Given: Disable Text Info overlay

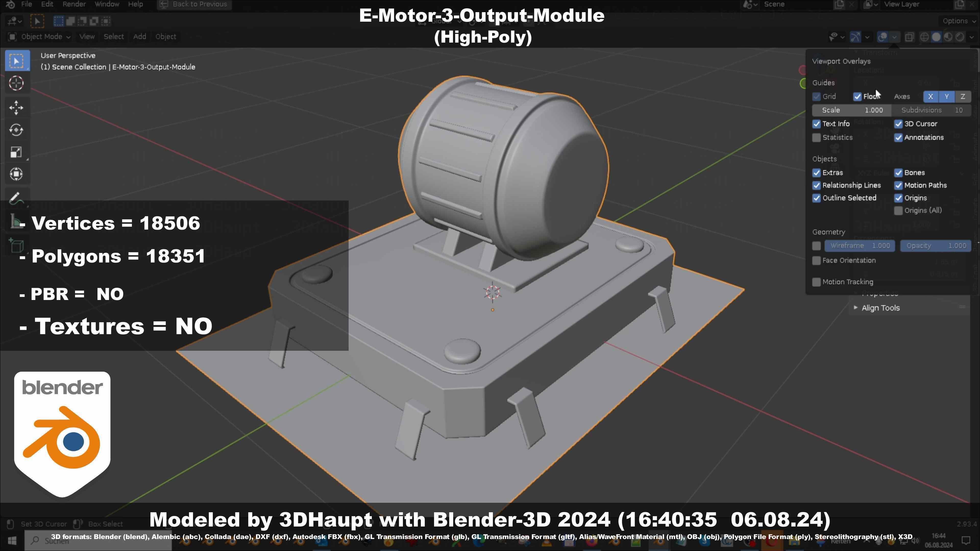Looking at the screenshot, I should tap(816, 124).
